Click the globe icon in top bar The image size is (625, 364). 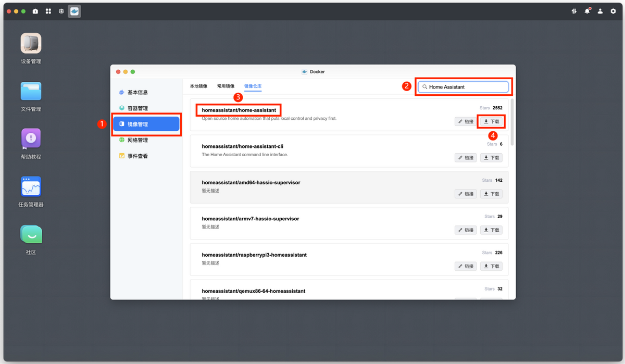coord(61,11)
